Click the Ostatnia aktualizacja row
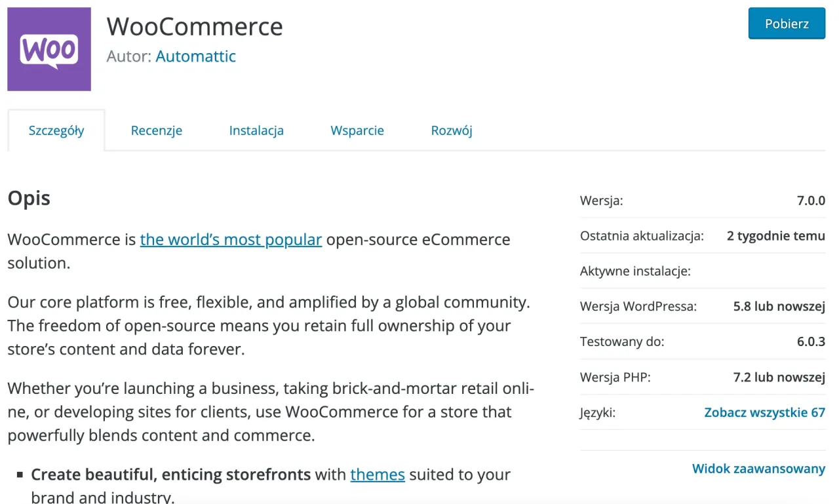 [701, 236]
